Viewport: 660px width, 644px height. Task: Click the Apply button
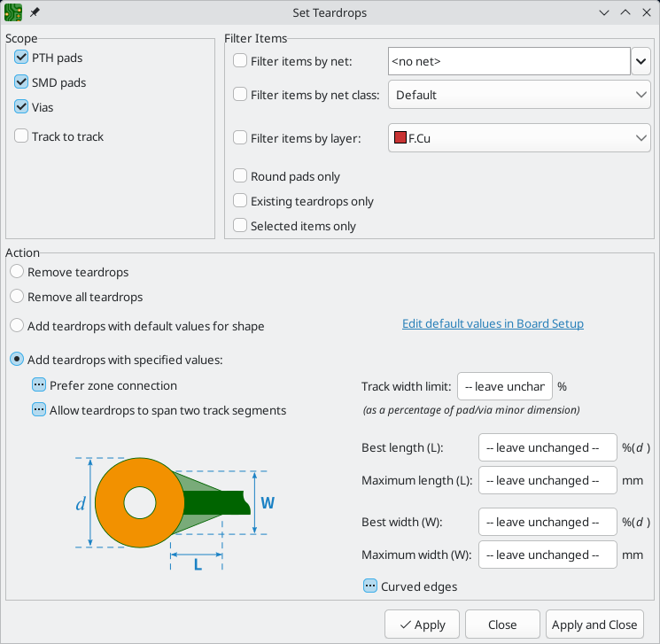pos(422,625)
